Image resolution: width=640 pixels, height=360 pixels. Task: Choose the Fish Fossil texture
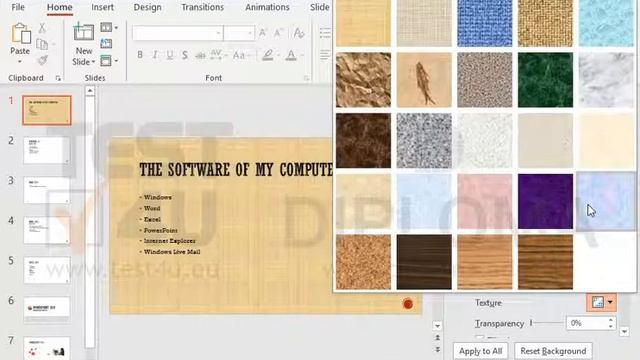click(x=424, y=80)
